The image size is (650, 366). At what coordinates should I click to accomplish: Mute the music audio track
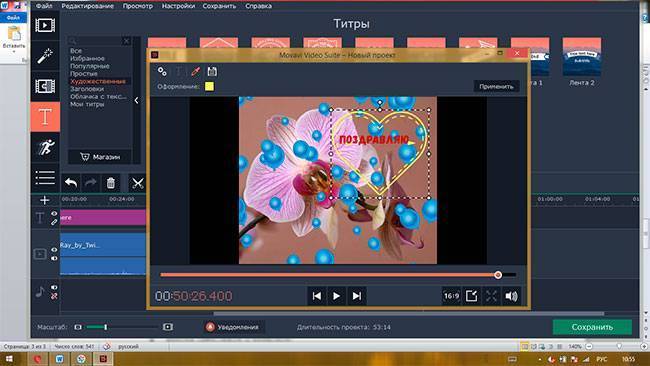click(54, 287)
